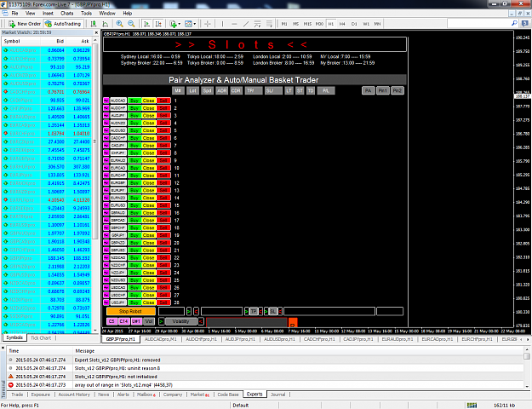The height and width of the screenshot is (409, 532).
Task: Click the Spd column header button
Action: [207, 90]
